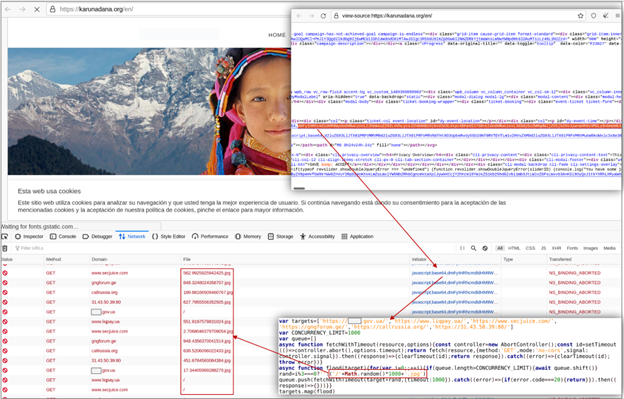Show only Images requests
This screenshot has width=624, height=399.
(x=591, y=248)
